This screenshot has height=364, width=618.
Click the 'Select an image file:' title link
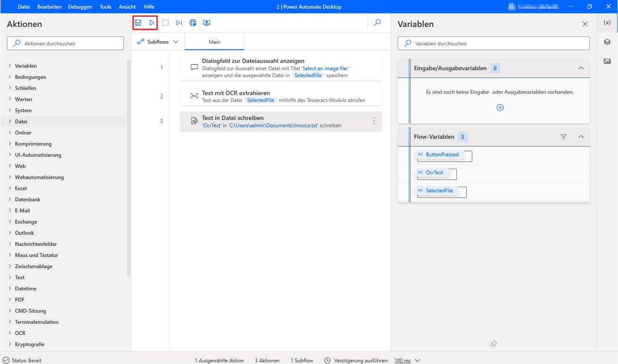(325, 69)
